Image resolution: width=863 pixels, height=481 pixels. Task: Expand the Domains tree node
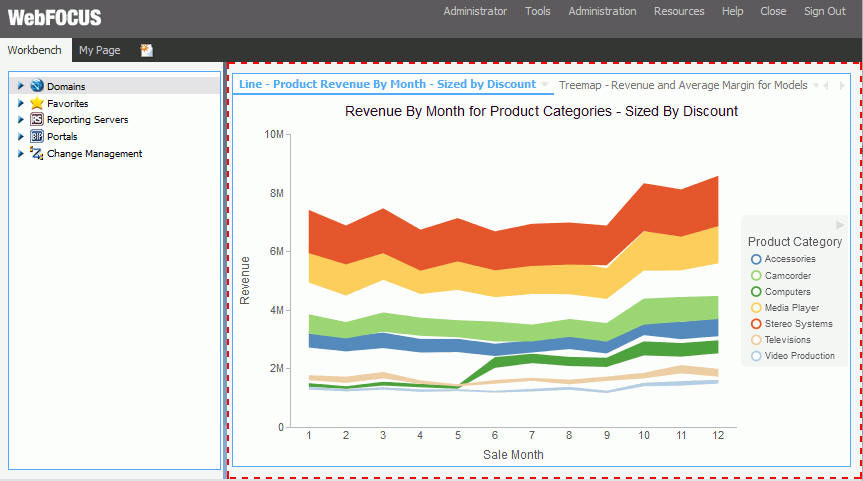pos(21,86)
